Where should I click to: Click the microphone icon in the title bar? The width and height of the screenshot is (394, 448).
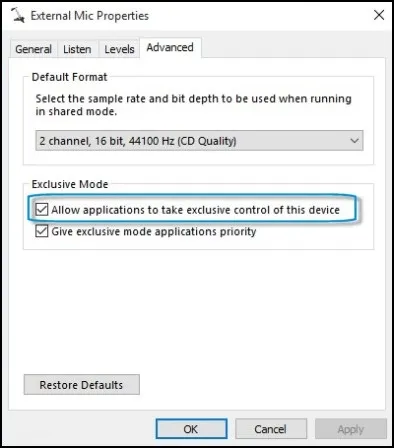tap(18, 15)
